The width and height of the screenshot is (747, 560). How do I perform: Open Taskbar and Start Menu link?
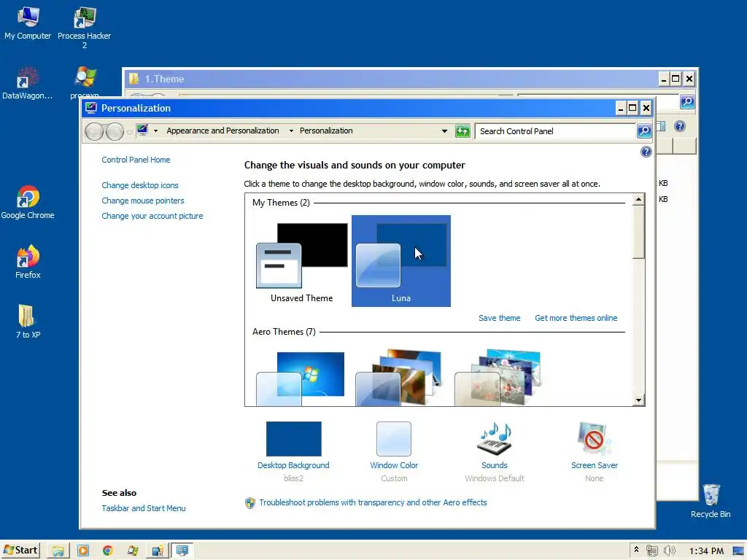144,508
